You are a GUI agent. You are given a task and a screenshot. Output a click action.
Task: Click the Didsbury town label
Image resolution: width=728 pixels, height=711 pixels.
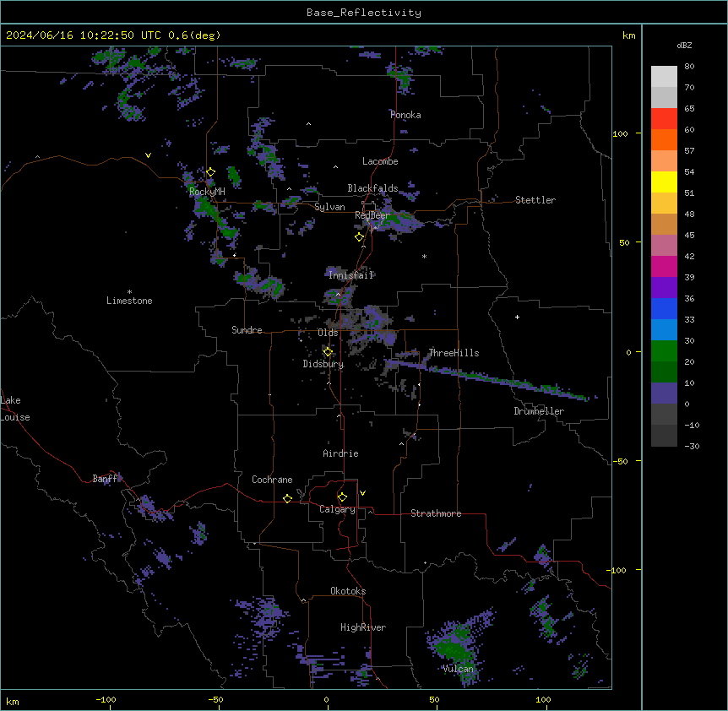(323, 364)
